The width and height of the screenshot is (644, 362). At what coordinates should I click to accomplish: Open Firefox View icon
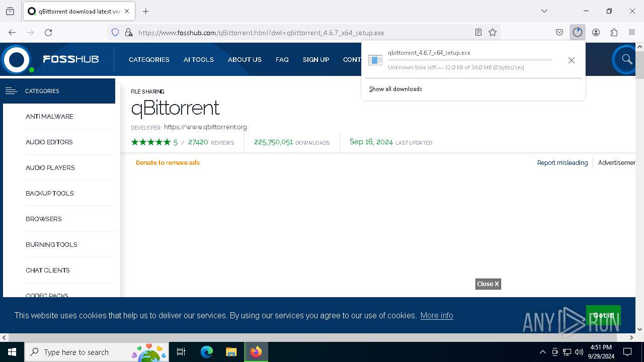tap(10, 11)
